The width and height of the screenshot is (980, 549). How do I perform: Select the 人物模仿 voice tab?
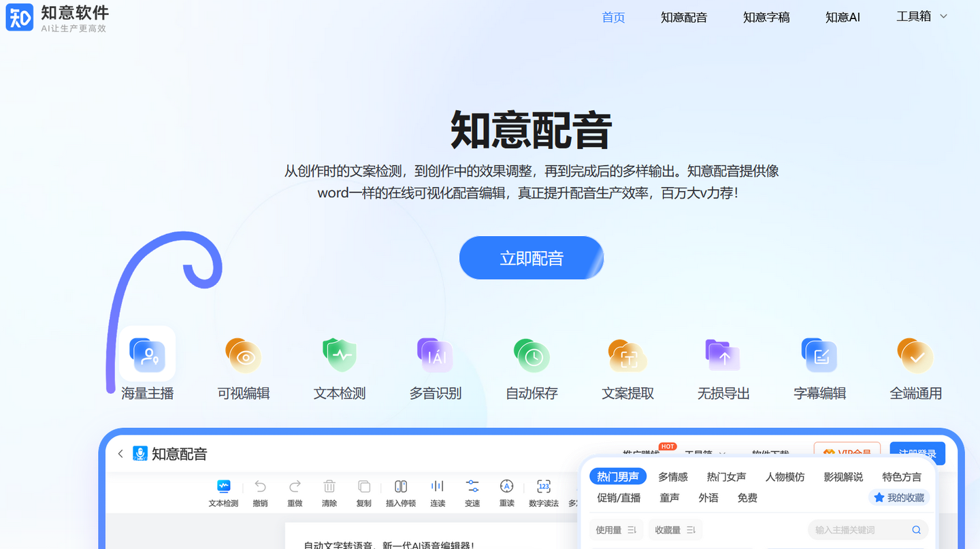(785, 477)
